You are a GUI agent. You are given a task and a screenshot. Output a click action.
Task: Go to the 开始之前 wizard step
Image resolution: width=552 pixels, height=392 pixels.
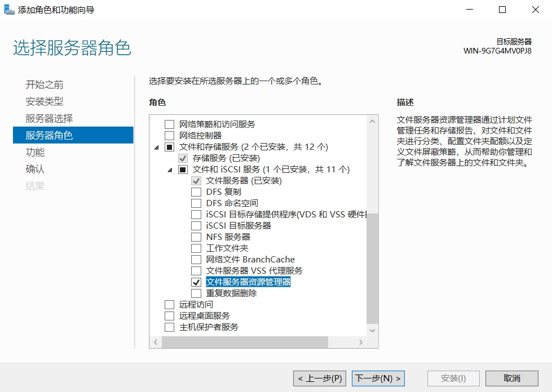45,84
